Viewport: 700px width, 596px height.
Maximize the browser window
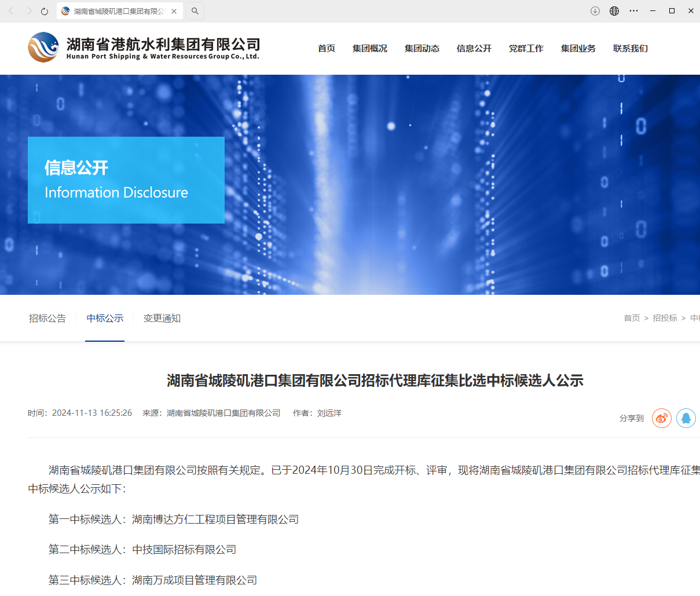[x=672, y=11]
